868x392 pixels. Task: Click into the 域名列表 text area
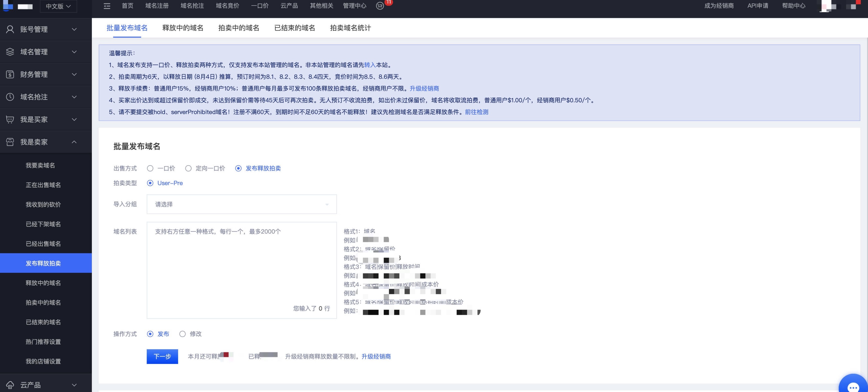click(x=242, y=266)
